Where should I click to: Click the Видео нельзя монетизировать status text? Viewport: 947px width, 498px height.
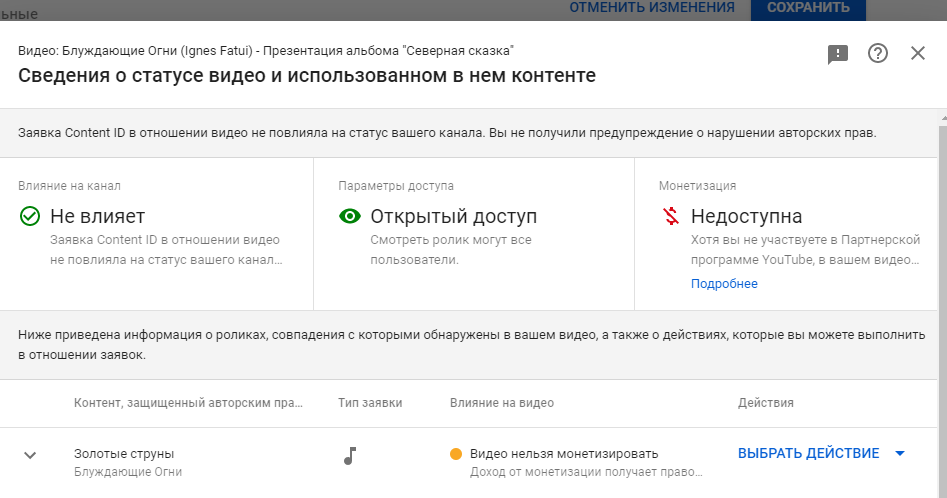point(564,453)
